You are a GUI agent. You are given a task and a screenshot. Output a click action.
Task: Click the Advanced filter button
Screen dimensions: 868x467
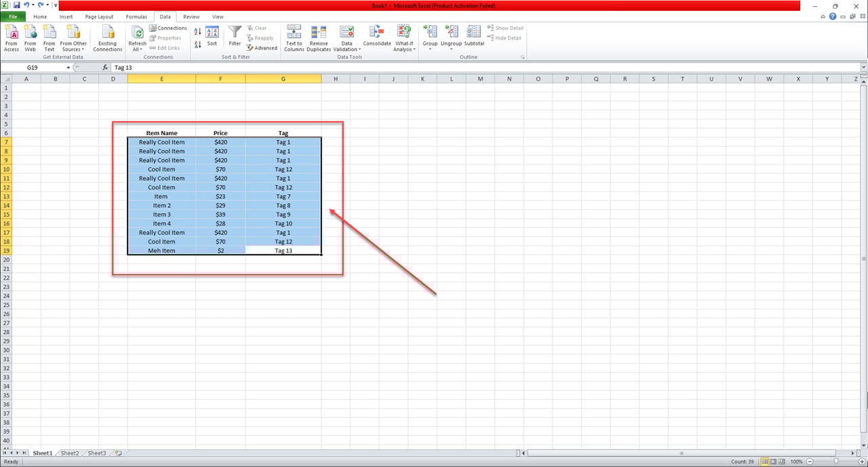(262, 48)
